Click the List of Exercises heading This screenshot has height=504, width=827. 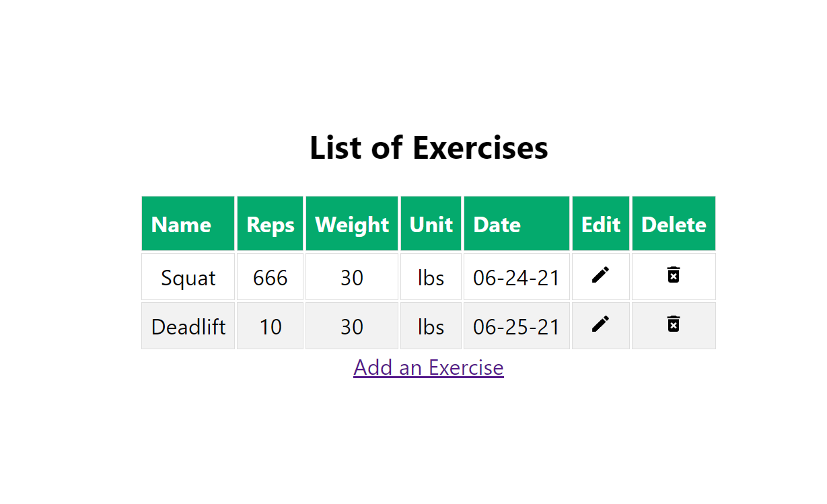point(428,147)
